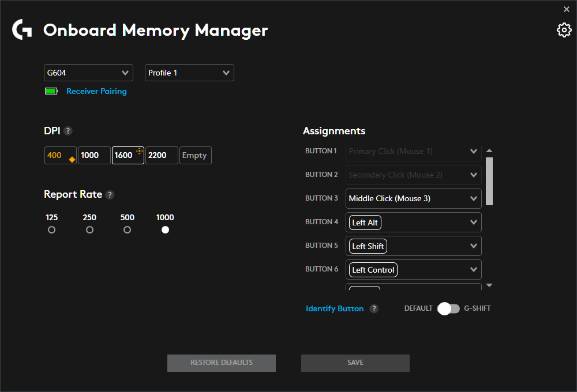Viewport: 577px width, 392px height.
Task: Open the Report Rate help icon
Action: [x=110, y=195]
